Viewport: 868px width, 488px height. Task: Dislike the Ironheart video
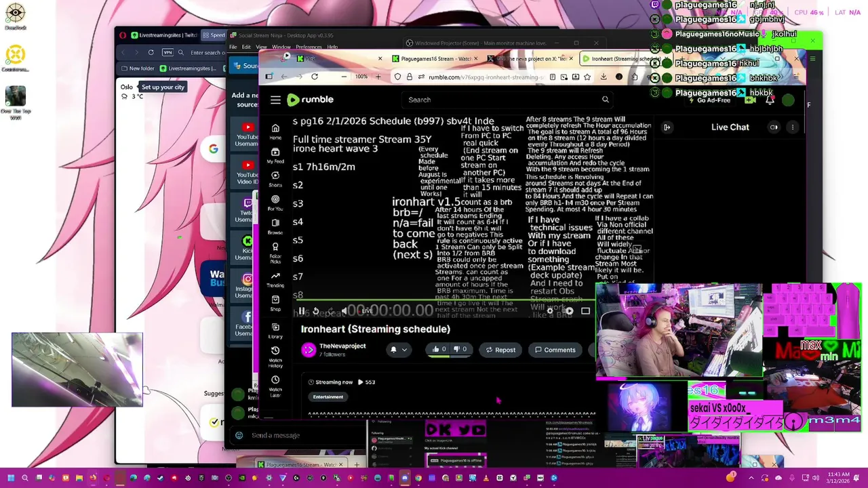click(x=460, y=350)
